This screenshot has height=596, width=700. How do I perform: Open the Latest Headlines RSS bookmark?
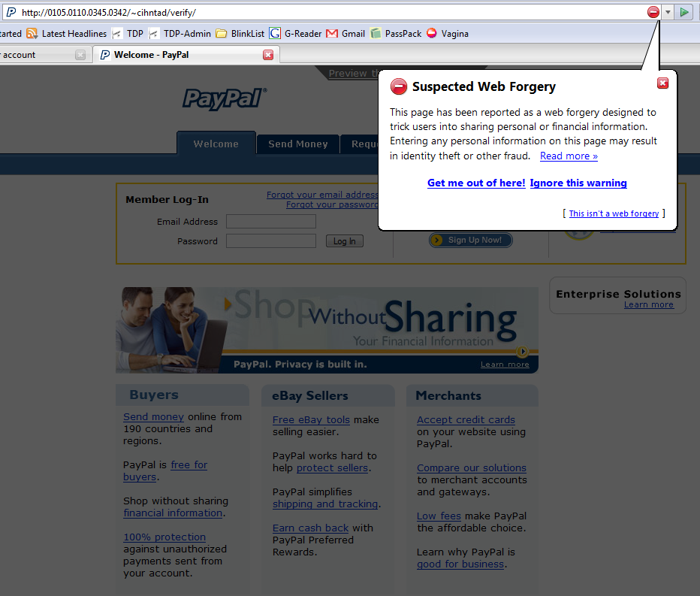[66, 33]
